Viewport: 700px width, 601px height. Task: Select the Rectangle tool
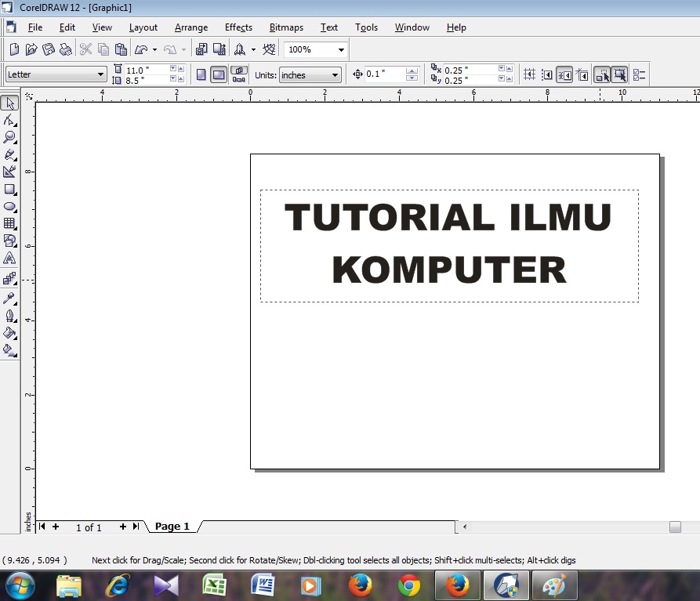[11, 189]
